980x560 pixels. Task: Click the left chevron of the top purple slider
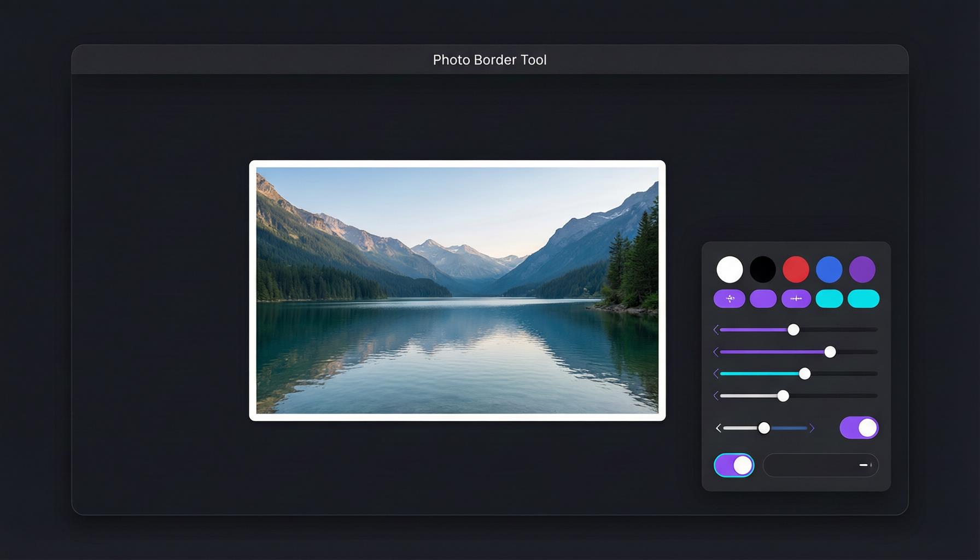[716, 330]
